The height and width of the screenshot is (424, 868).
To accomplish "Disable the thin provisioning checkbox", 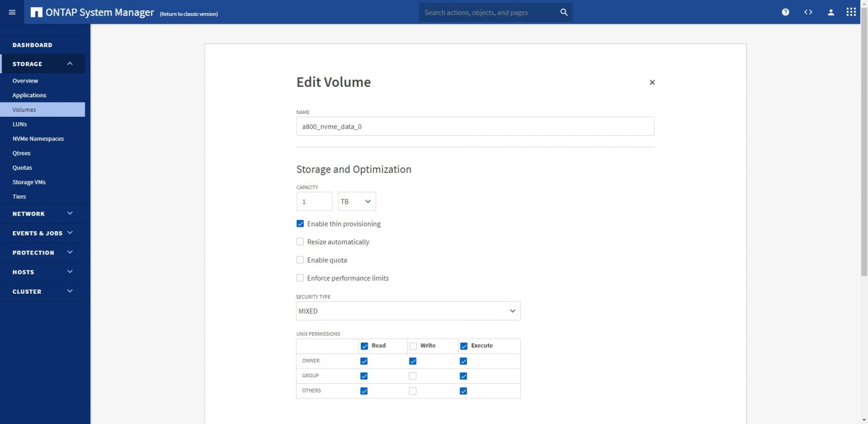I will [x=300, y=224].
